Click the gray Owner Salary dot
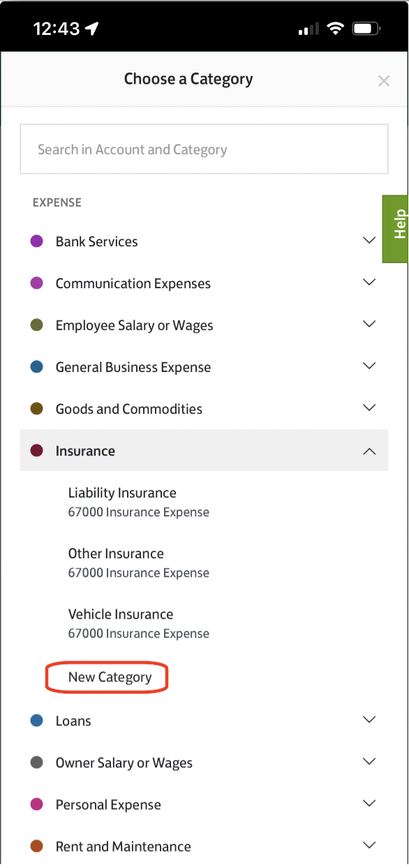Image resolution: width=409 pixels, height=868 pixels. pyautogui.click(x=37, y=763)
